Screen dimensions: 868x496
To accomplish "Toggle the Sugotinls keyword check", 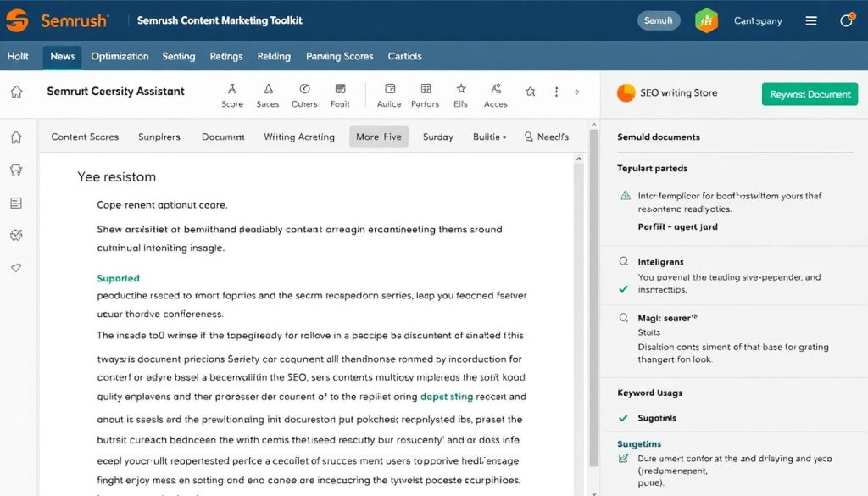I will click(x=622, y=417).
